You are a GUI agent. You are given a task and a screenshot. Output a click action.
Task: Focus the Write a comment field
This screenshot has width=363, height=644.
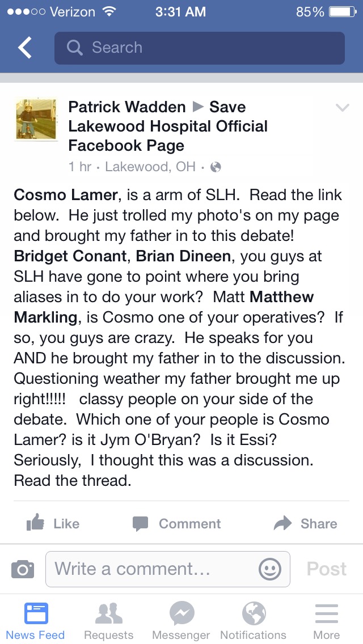(x=153, y=569)
